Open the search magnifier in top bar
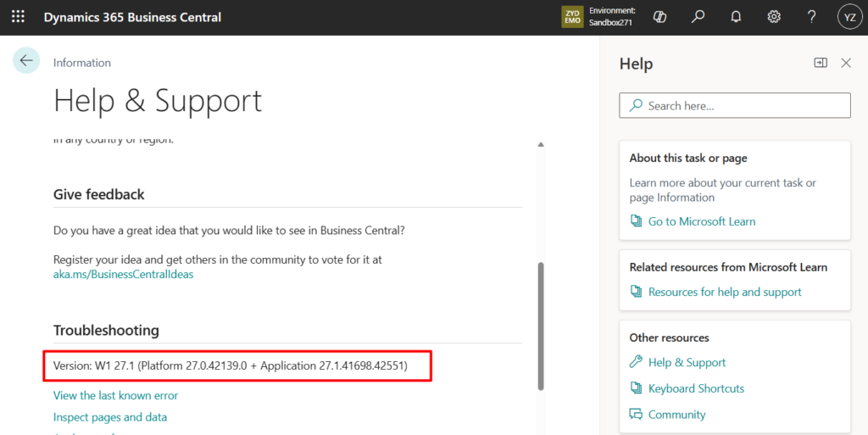 click(x=698, y=17)
